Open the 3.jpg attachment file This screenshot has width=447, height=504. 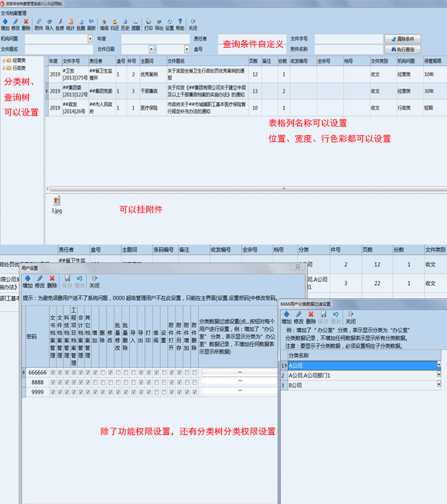[x=56, y=204]
